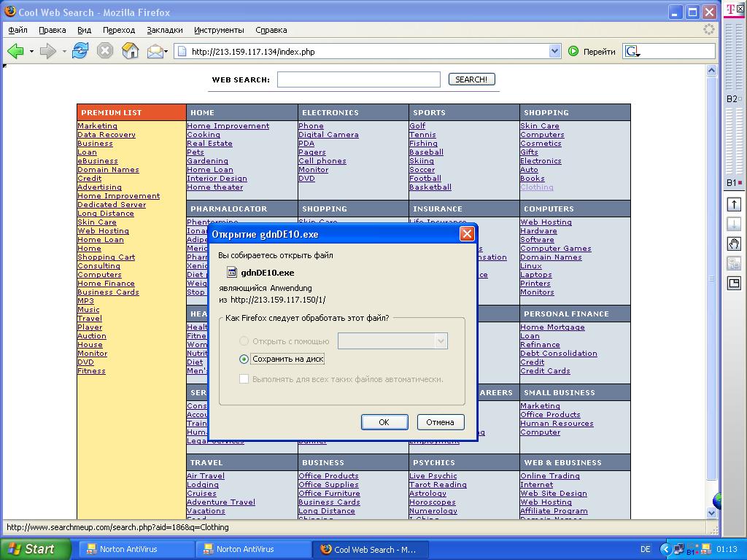The width and height of the screenshot is (747, 560).
Task: Click the tray expand arrow icon
Action: pos(665,549)
